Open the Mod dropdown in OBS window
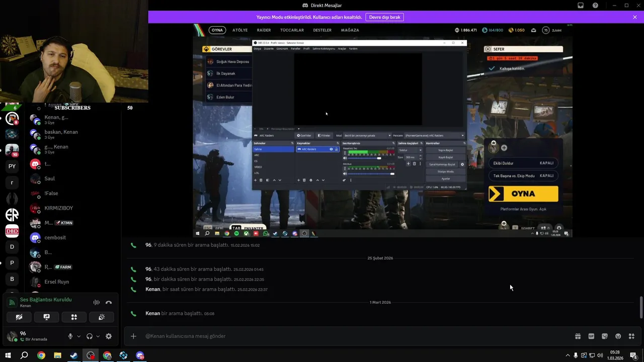 click(367, 135)
